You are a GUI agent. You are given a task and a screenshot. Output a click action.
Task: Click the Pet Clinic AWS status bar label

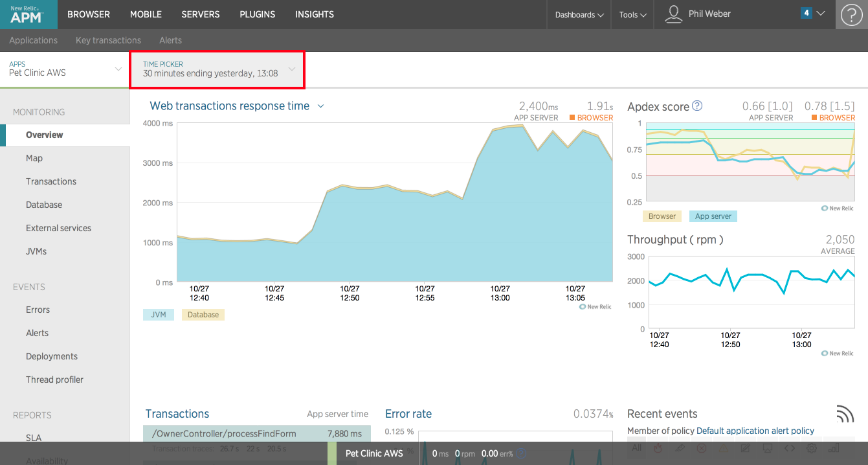click(x=374, y=453)
